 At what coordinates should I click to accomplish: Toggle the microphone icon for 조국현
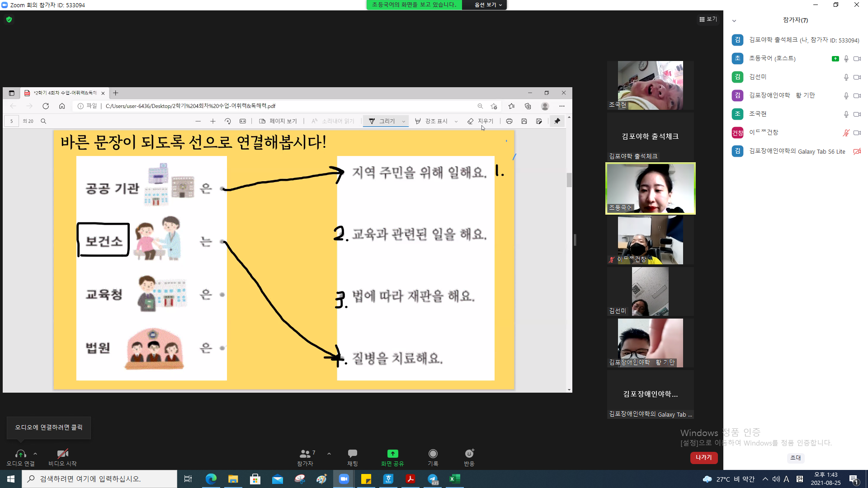click(846, 114)
